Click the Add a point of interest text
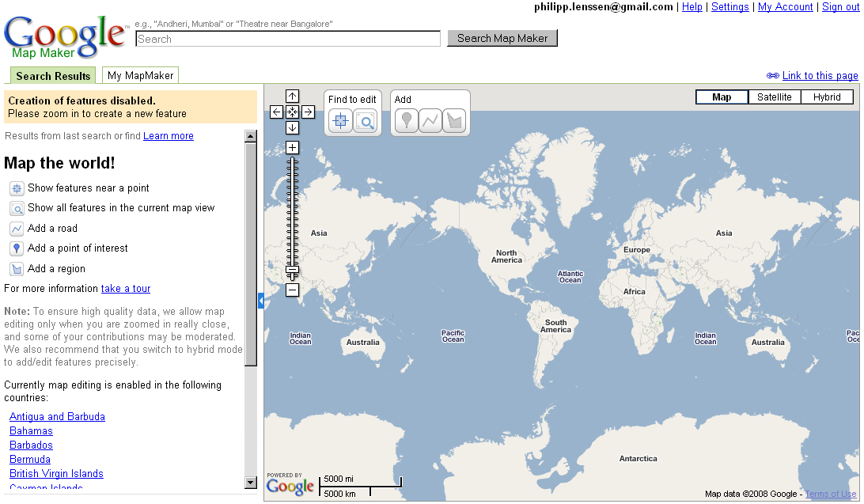The width and height of the screenshot is (864, 504). click(x=78, y=248)
